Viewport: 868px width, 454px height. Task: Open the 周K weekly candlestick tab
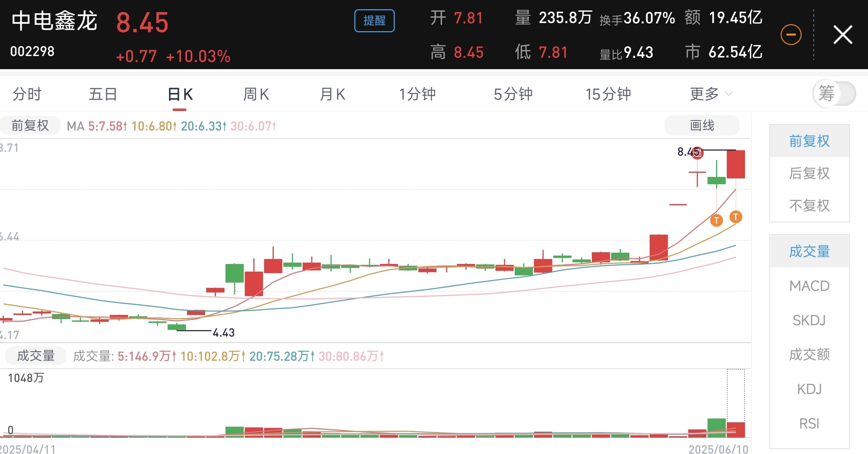coord(256,94)
